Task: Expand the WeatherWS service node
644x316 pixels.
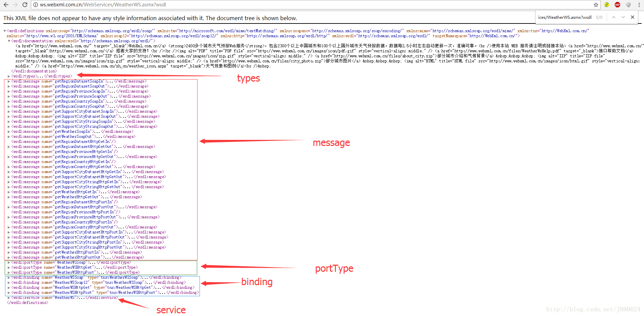Action: [x=9, y=298]
